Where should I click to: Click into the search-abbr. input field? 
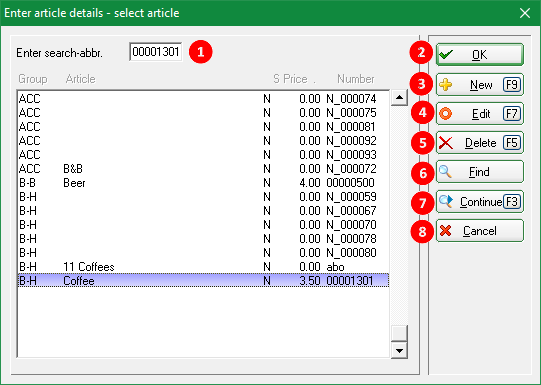point(156,52)
